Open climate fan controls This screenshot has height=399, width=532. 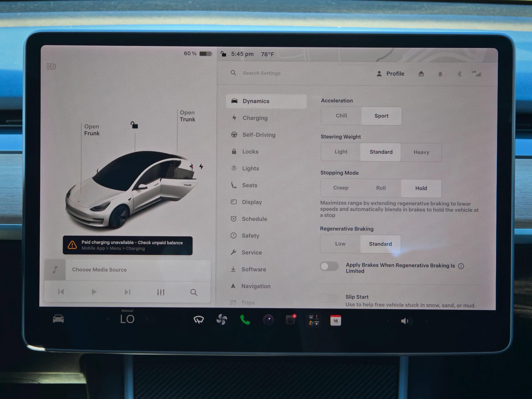(222, 320)
